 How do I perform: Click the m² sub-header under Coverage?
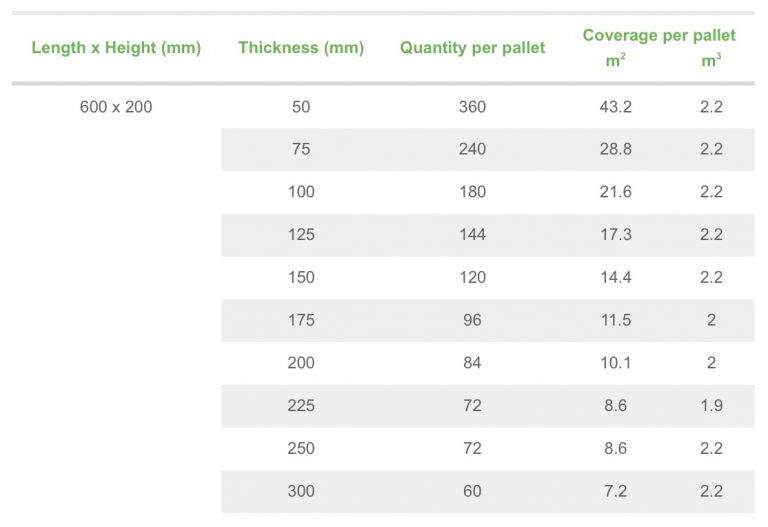coord(616,61)
